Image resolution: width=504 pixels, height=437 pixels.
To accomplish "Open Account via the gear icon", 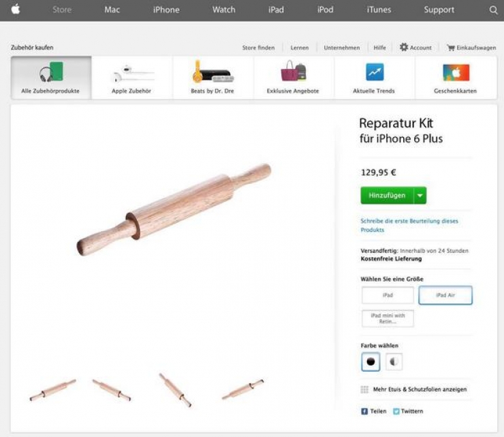I will (404, 47).
